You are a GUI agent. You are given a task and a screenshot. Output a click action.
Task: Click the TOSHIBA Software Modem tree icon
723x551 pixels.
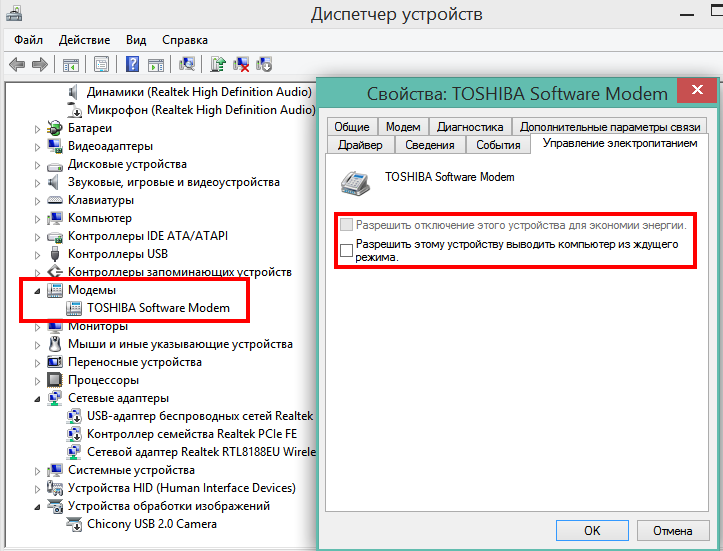(74, 308)
